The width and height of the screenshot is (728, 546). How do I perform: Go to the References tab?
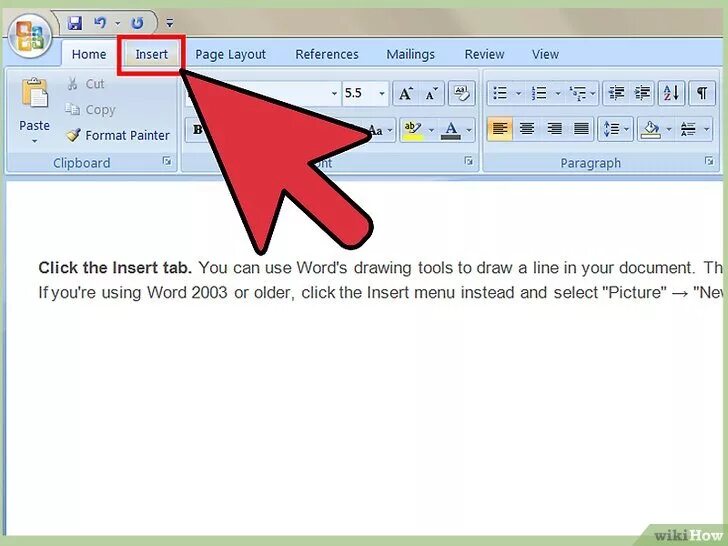(327, 54)
